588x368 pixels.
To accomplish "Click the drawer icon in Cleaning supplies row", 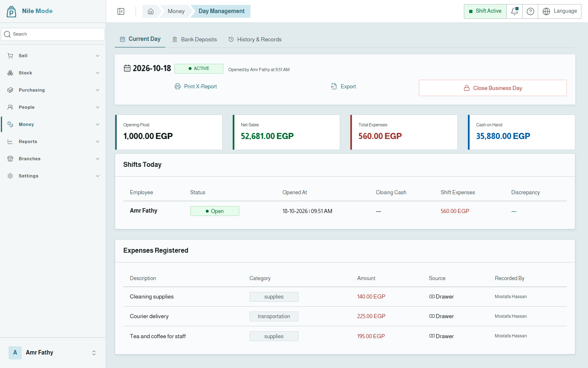I will coord(432,296).
